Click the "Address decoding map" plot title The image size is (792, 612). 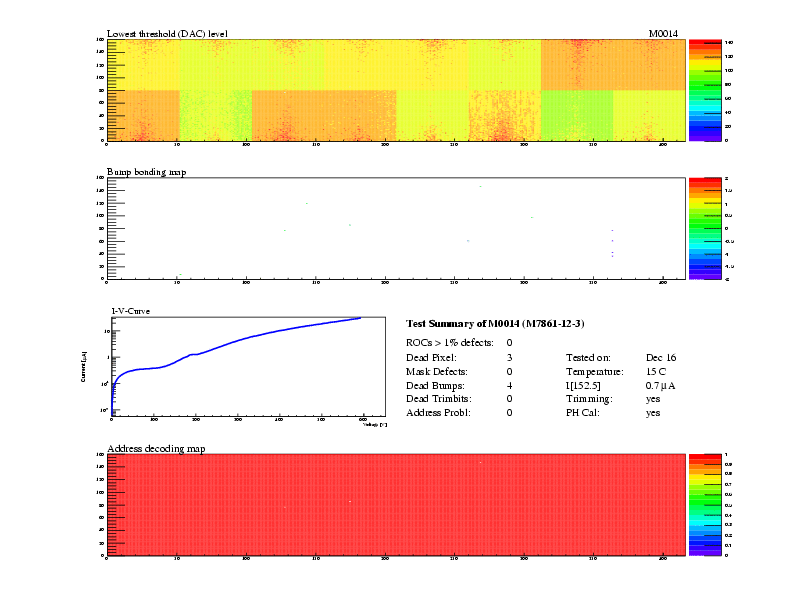pos(156,449)
